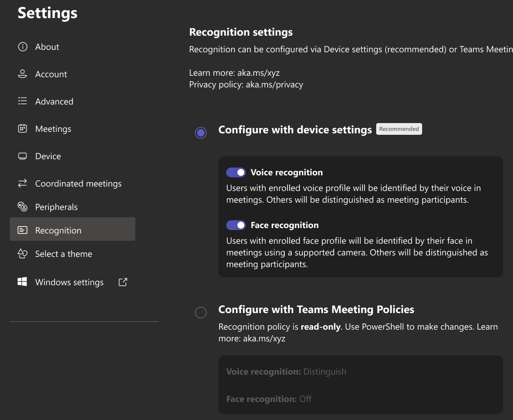The width and height of the screenshot is (513, 420).
Task: Click the Recognition sidebar icon
Action: (22, 231)
